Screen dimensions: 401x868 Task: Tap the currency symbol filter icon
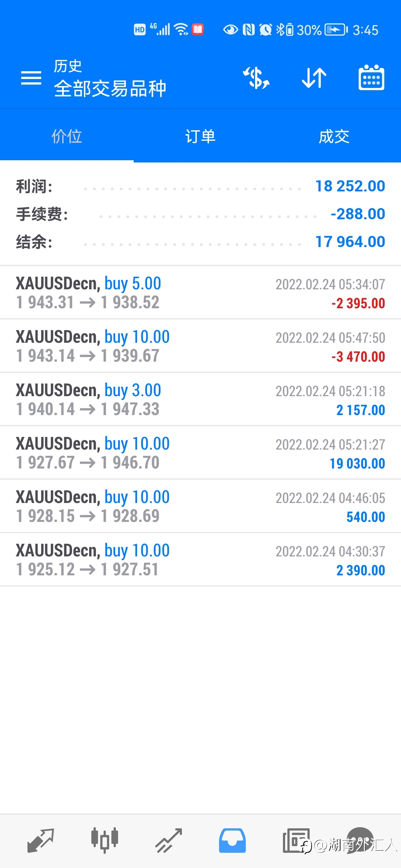[256, 78]
